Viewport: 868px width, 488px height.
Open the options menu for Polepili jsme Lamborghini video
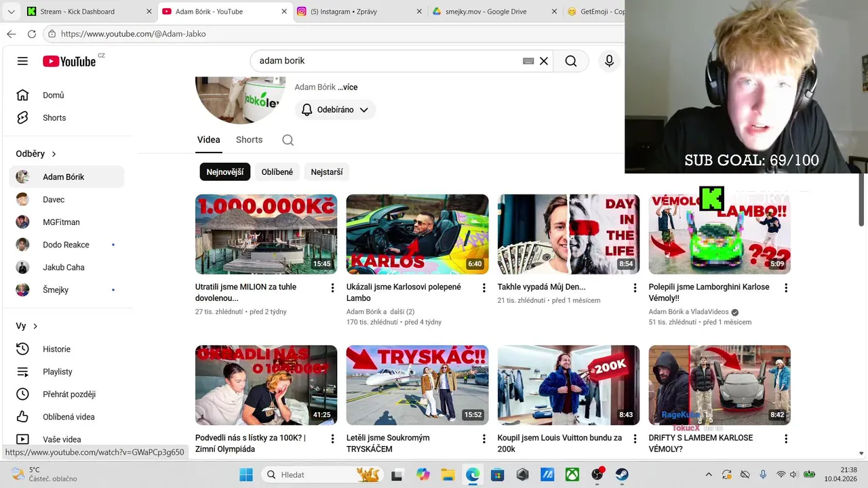point(786,288)
